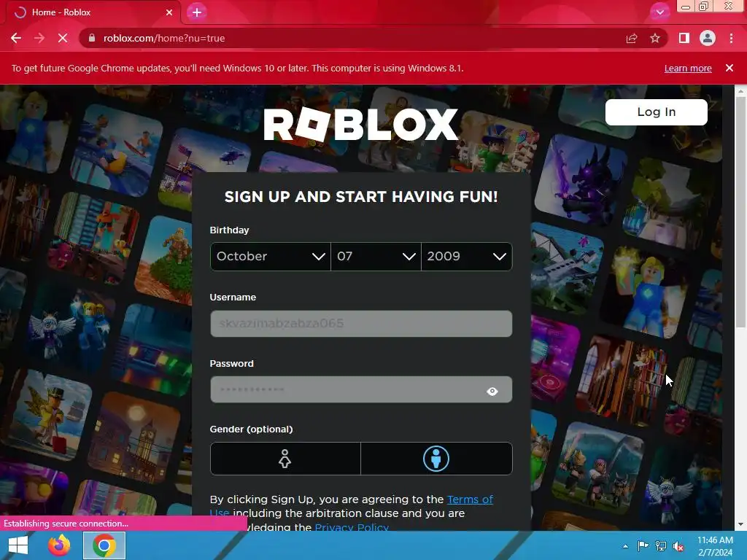The width and height of the screenshot is (747, 560).
Task: Open the birthday year dropdown showing 2009
Action: click(467, 256)
